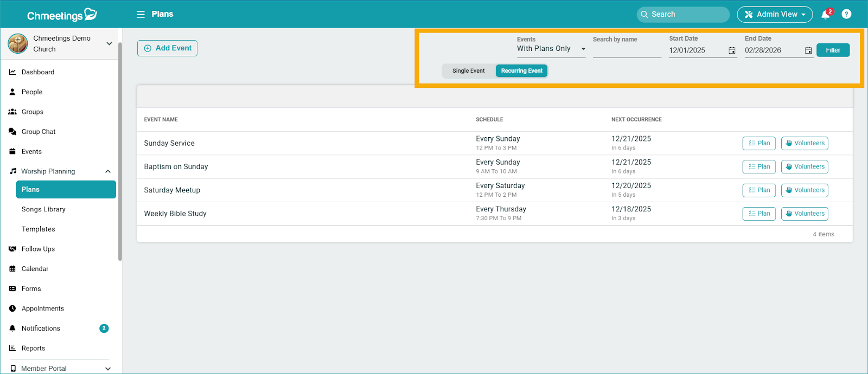Open Dashboard from the sidebar

(37, 72)
